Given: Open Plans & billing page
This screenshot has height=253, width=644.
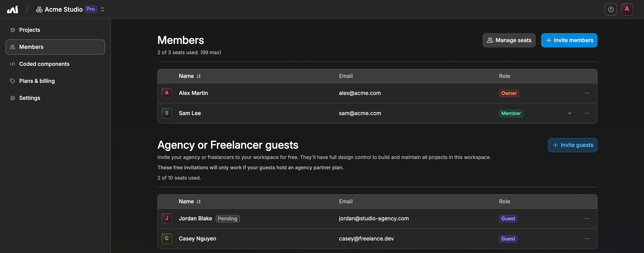Looking at the screenshot, I should tap(55, 81).
